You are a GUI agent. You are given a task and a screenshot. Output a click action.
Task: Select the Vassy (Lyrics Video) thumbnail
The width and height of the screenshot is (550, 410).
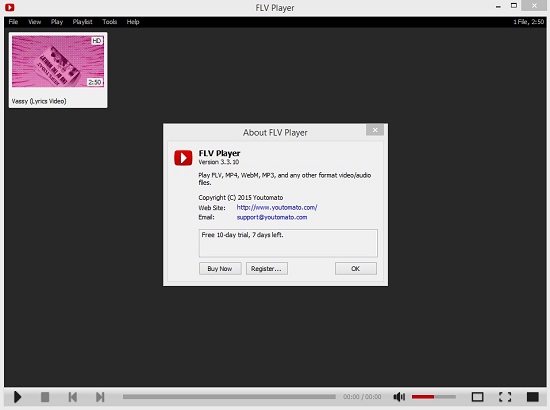pyautogui.click(x=58, y=70)
